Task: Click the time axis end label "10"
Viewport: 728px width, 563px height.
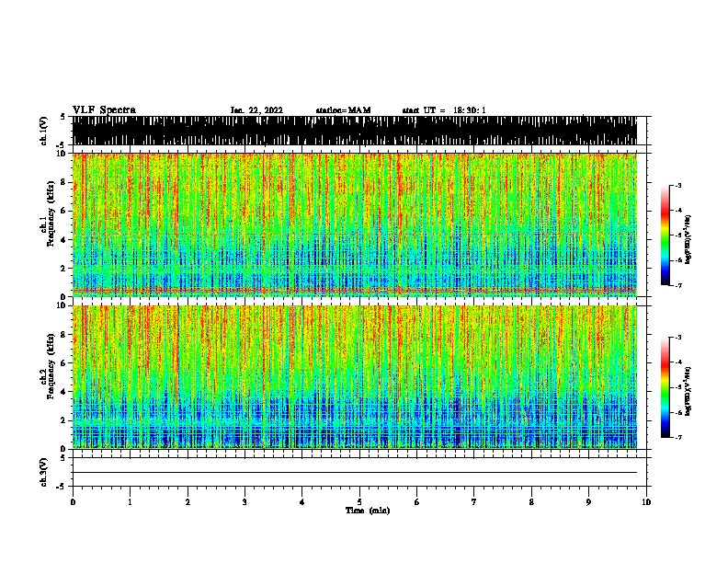Action: (x=646, y=502)
